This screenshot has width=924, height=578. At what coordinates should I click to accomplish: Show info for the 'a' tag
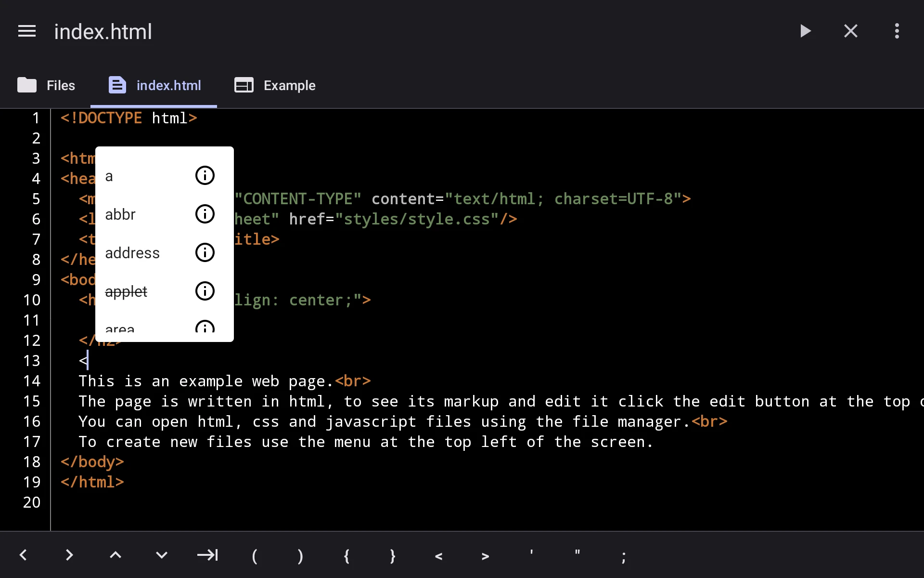pos(205,175)
